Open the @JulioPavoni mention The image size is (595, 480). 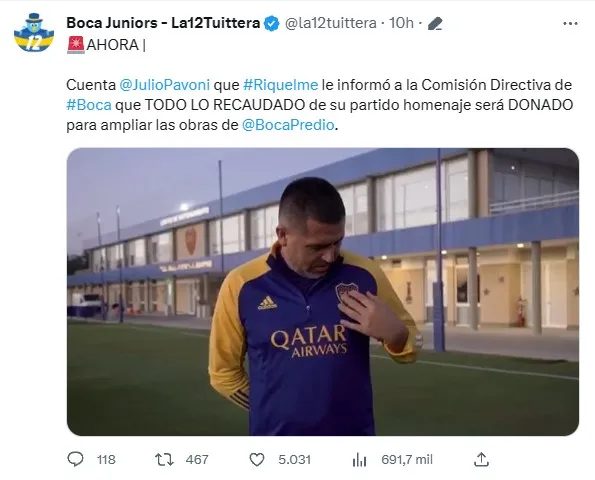164,85
